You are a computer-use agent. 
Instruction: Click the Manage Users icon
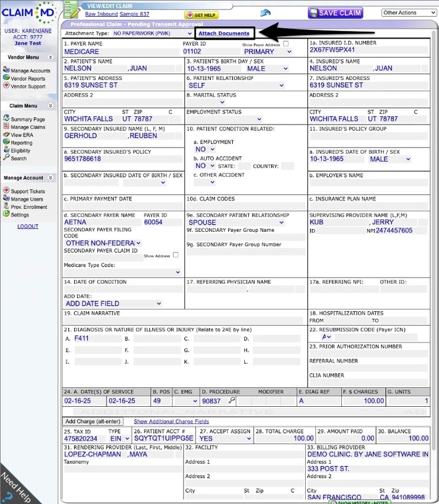[x=6, y=198]
